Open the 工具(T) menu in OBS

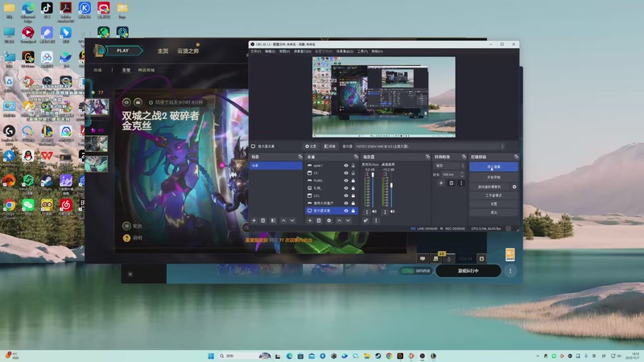362,51
